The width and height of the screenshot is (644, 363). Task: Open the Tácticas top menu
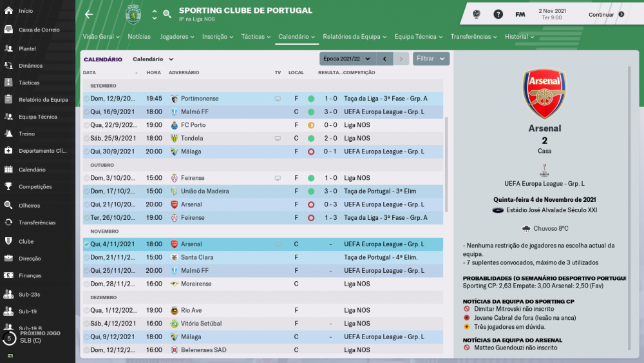tap(256, 37)
